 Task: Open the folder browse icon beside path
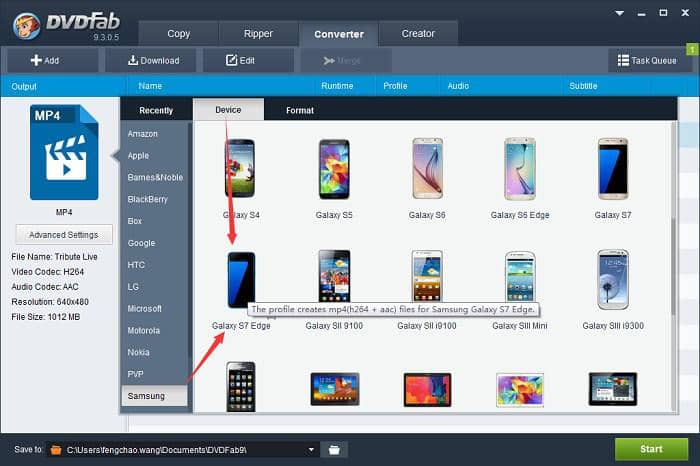tap(334, 449)
